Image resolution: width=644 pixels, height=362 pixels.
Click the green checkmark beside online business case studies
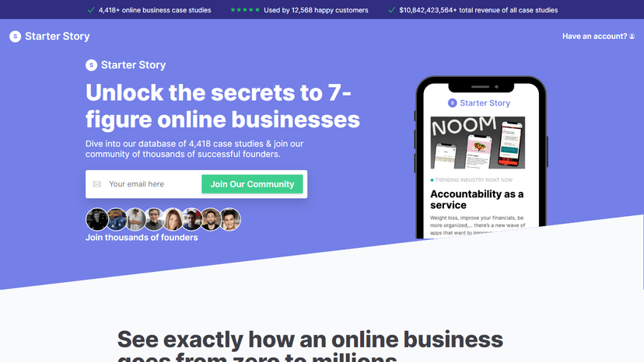tap(91, 10)
